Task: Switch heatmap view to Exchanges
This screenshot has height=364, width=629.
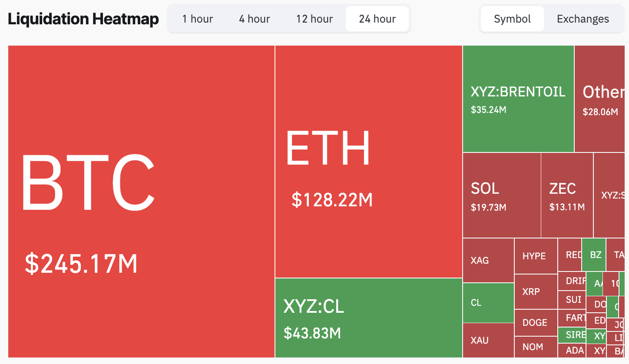Action: tap(583, 19)
